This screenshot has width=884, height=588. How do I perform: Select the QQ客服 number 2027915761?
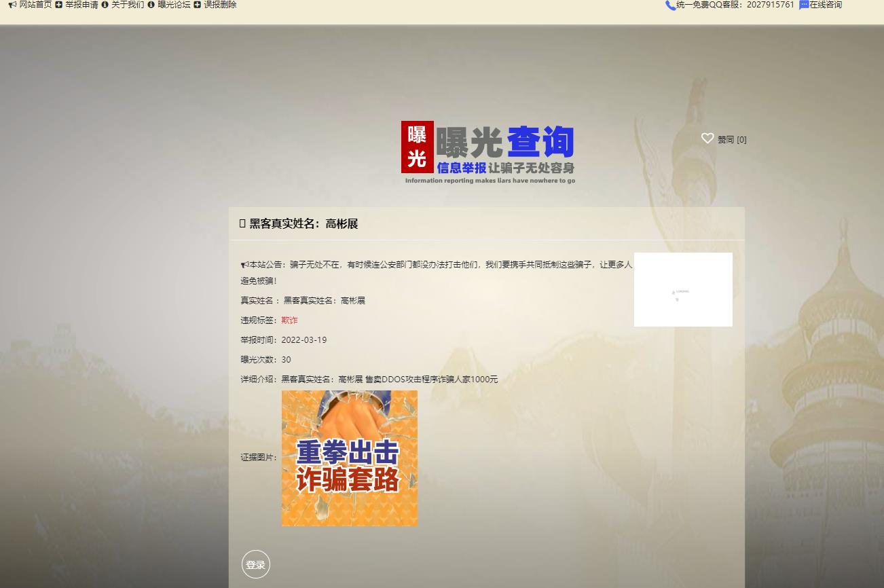(770, 5)
